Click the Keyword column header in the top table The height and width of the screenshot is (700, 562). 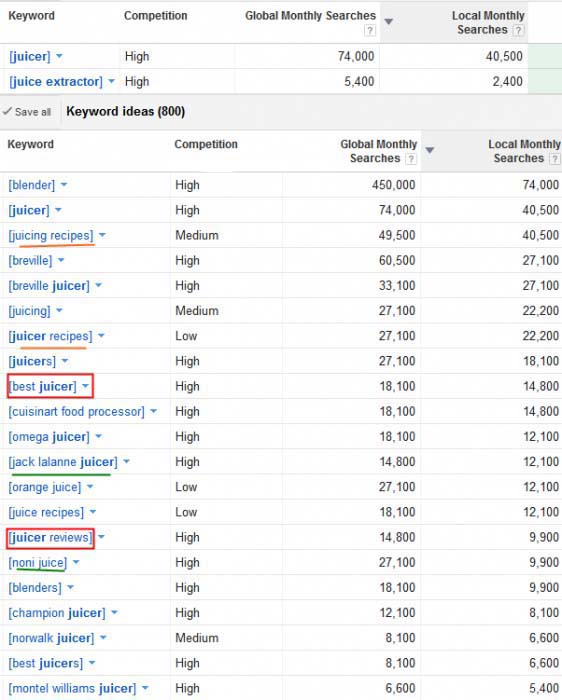coord(31,16)
